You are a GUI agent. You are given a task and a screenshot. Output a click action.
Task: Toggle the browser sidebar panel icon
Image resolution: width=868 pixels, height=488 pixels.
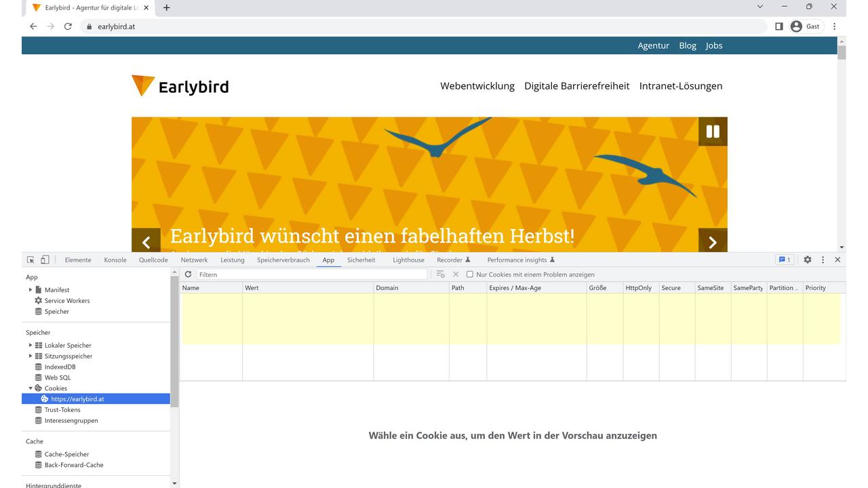778,26
